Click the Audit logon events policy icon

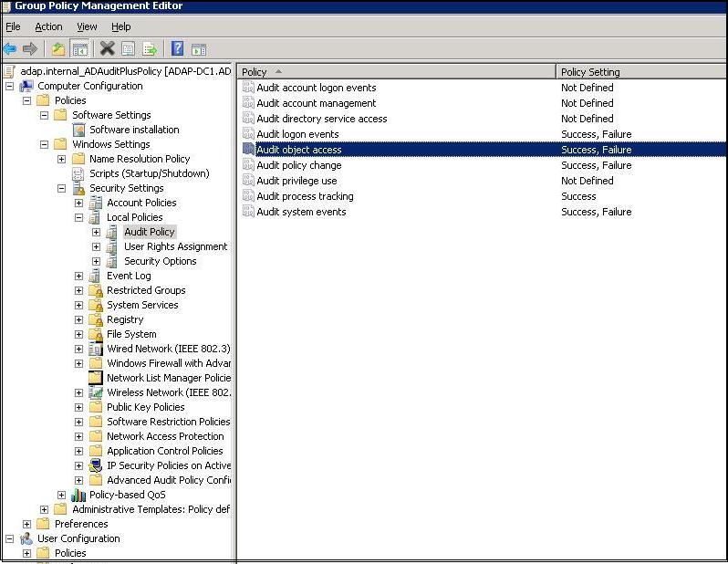tap(248, 134)
